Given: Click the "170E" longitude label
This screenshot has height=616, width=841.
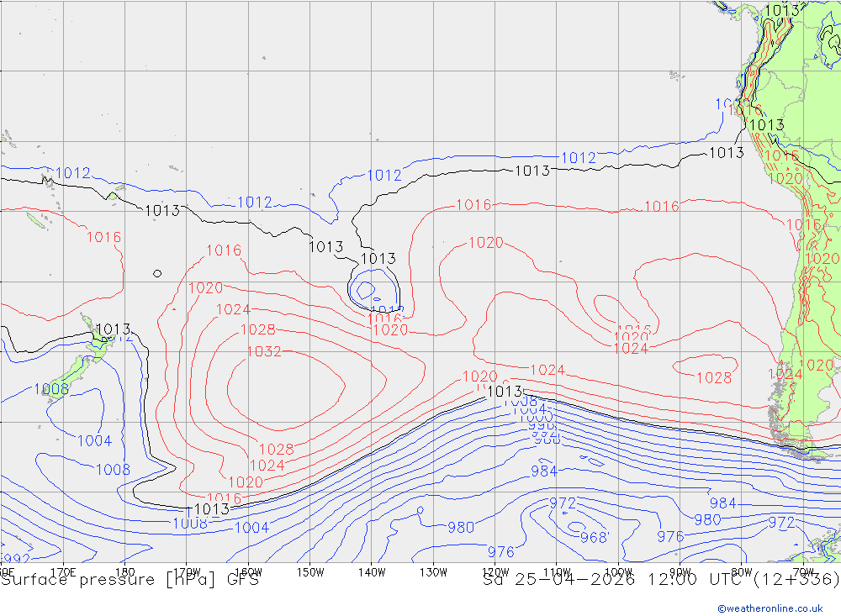Looking at the screenshot, I should pyautogui.click(x=63, y=572).
